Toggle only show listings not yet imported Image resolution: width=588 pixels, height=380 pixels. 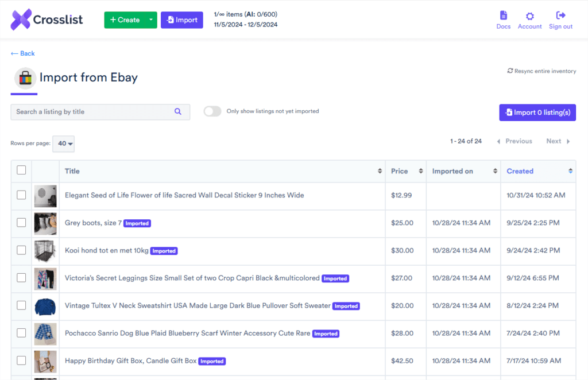(212, 111)
